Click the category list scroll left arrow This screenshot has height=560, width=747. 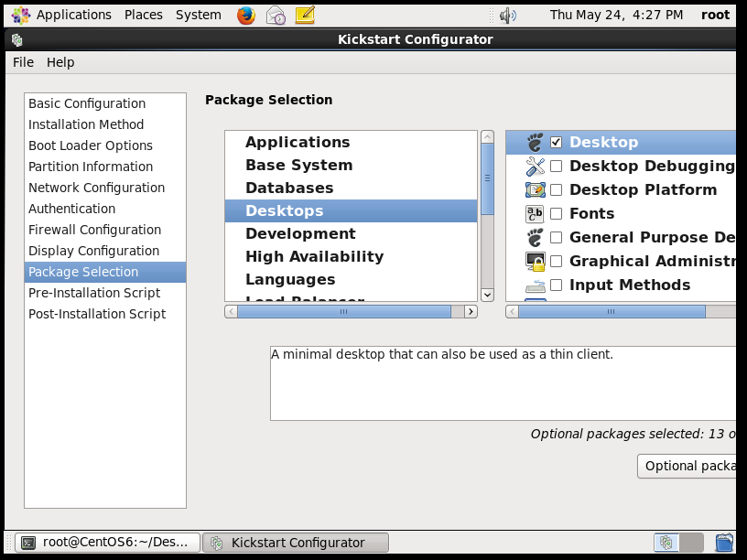[231, 311]
